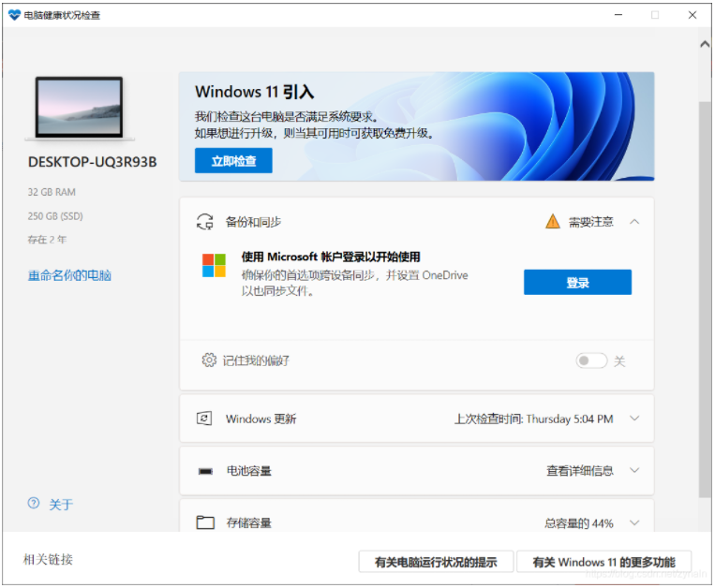Click the Microsoft logo icon
This screenshot has width=715, height=588.
click(x=214, y=265)
